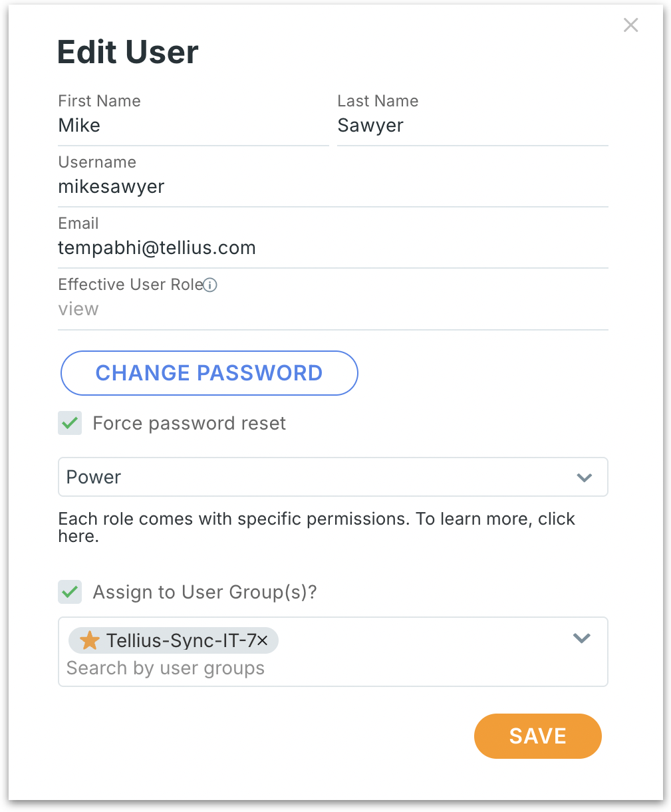
Task: Expand the user groups list chevron
Action: (x=582, y=638)
